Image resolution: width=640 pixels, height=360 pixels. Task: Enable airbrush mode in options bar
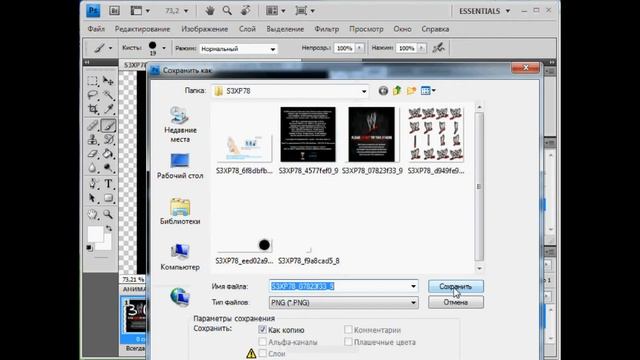point(439,48)
